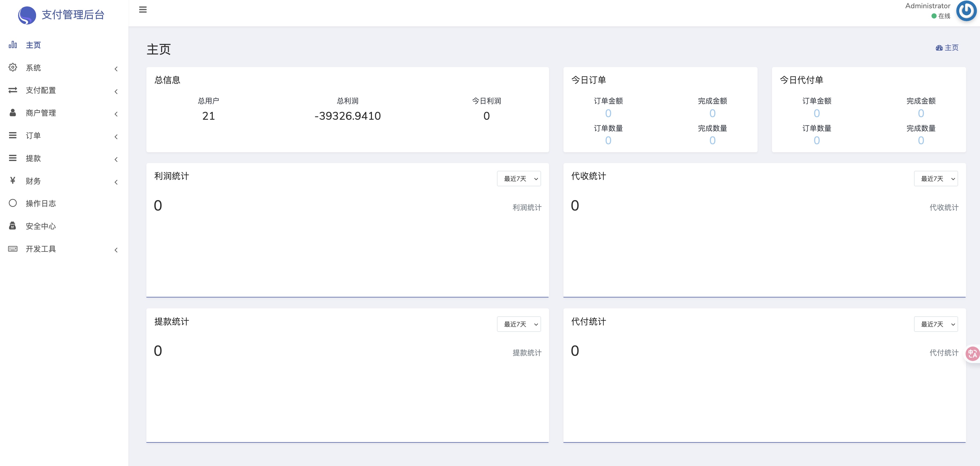Click the Administrator power avatar icon
Image resolution: width=980 pixels, height=466 pixels.
click(x=966, y=11)
